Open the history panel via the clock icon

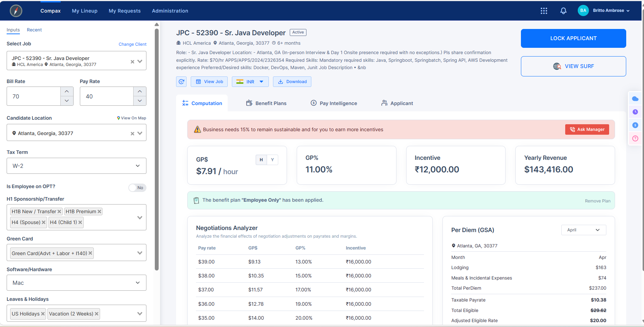pos(635,112)
